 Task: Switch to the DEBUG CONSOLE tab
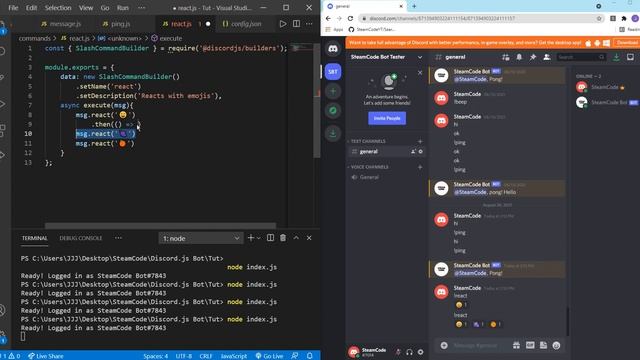click(81, 238)
